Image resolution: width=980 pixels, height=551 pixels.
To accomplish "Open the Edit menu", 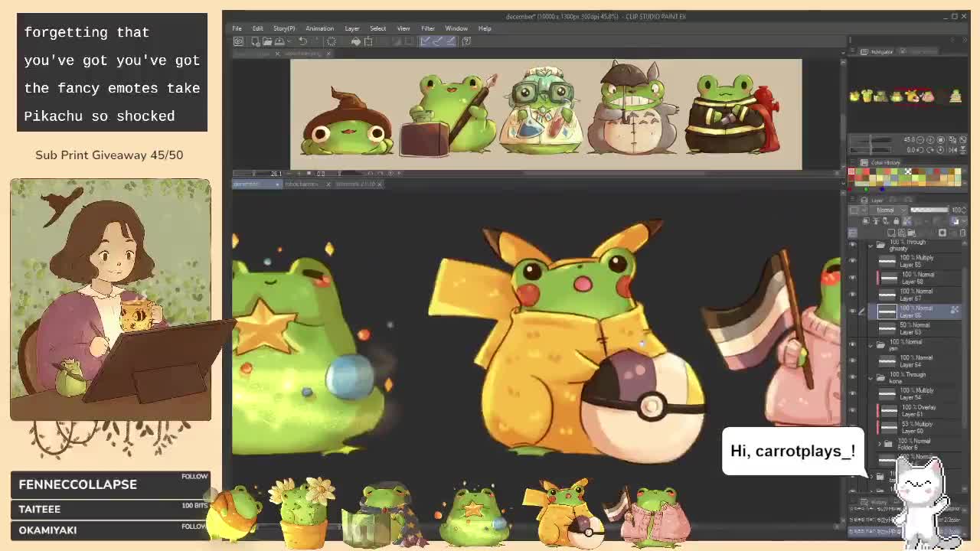I will click(258, 28).
